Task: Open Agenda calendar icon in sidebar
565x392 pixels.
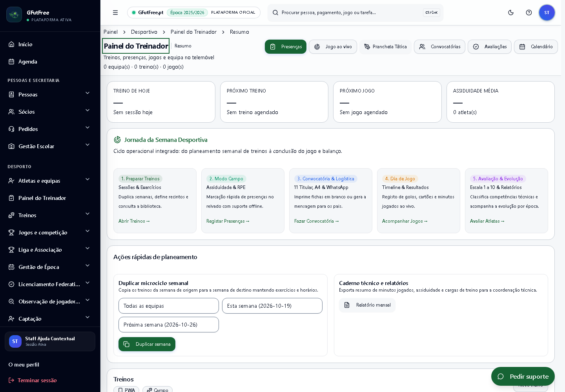Action: pos(11,62)
